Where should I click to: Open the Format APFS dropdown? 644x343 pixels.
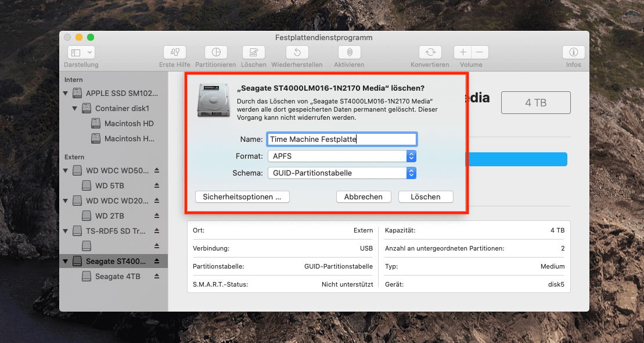(342, 156)
